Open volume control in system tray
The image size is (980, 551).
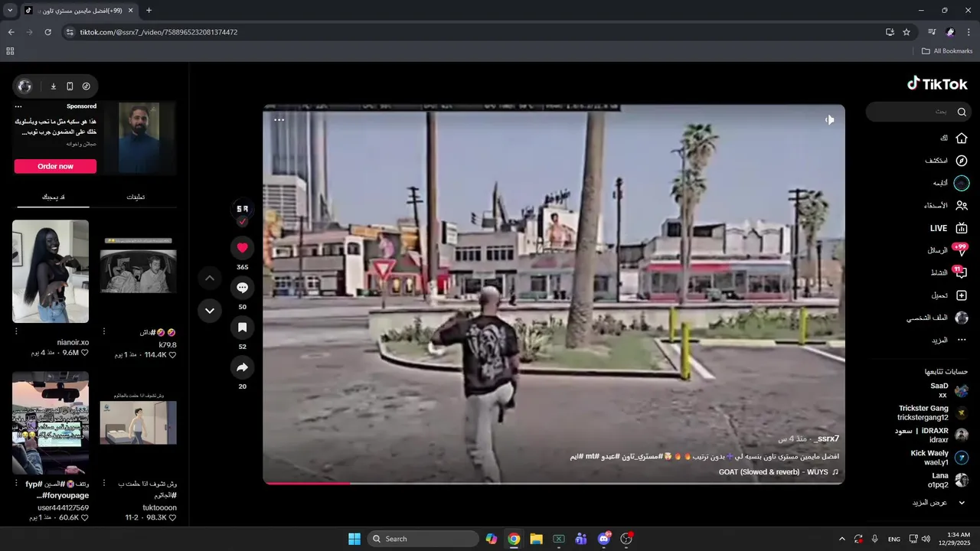927,539
